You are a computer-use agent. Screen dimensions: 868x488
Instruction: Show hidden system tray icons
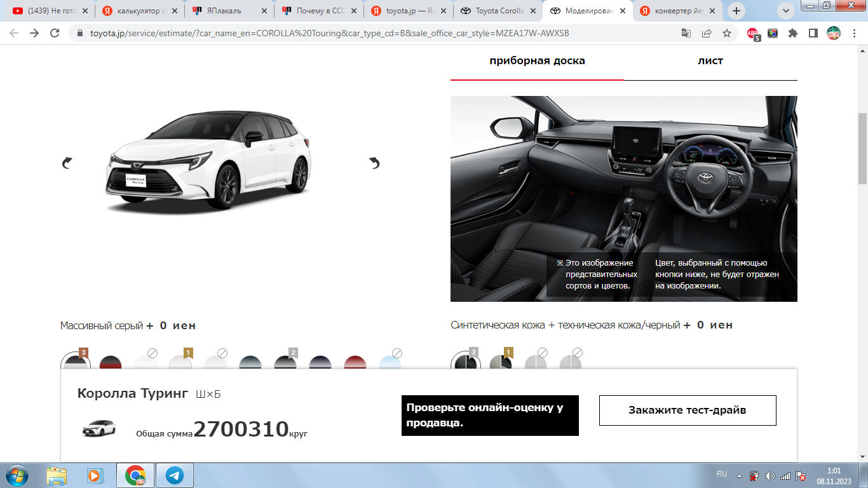pyautogui.click(x=739, y=476)
